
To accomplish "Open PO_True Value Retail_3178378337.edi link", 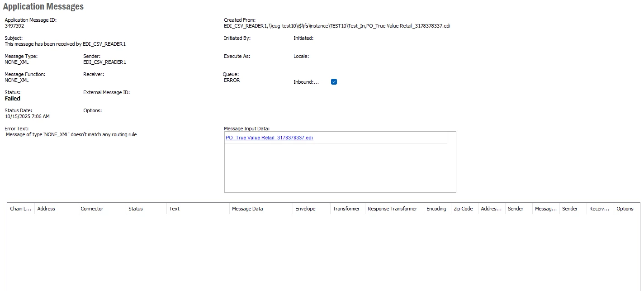I will pos(269,138).
